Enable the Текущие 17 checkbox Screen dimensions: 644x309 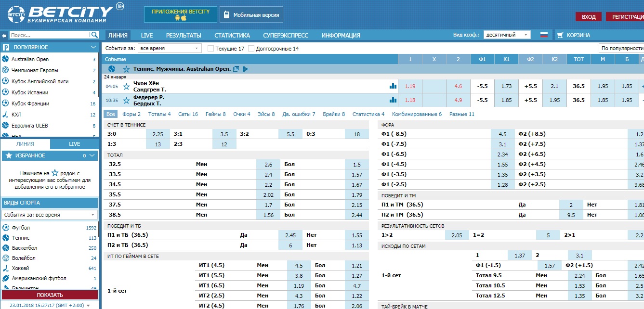click(x=210, y=49)
